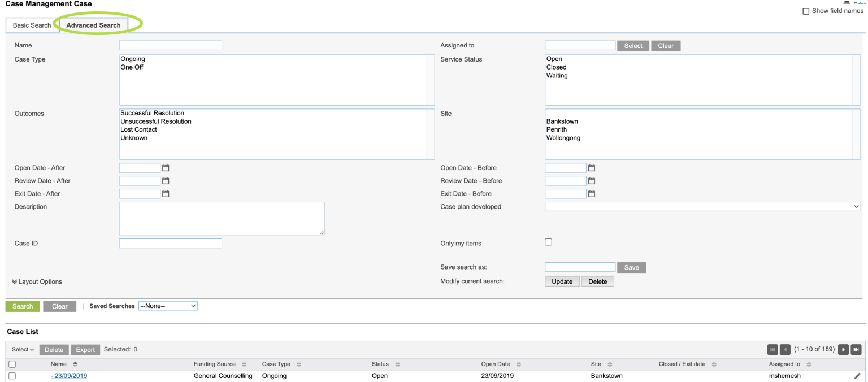
Task: Click into the Case ID input field
Action: (x=170, y=243)
